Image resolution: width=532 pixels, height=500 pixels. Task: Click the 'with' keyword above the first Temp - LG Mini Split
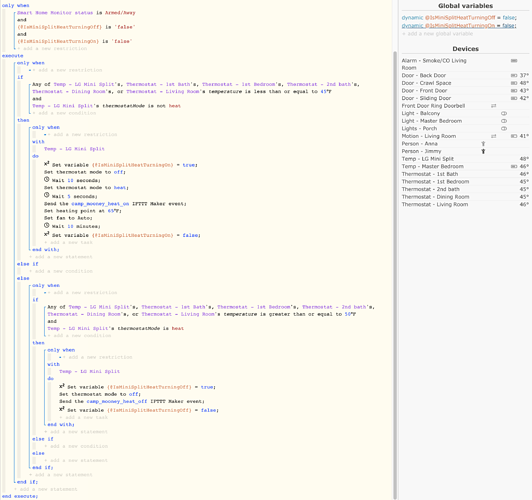point(38,142)
